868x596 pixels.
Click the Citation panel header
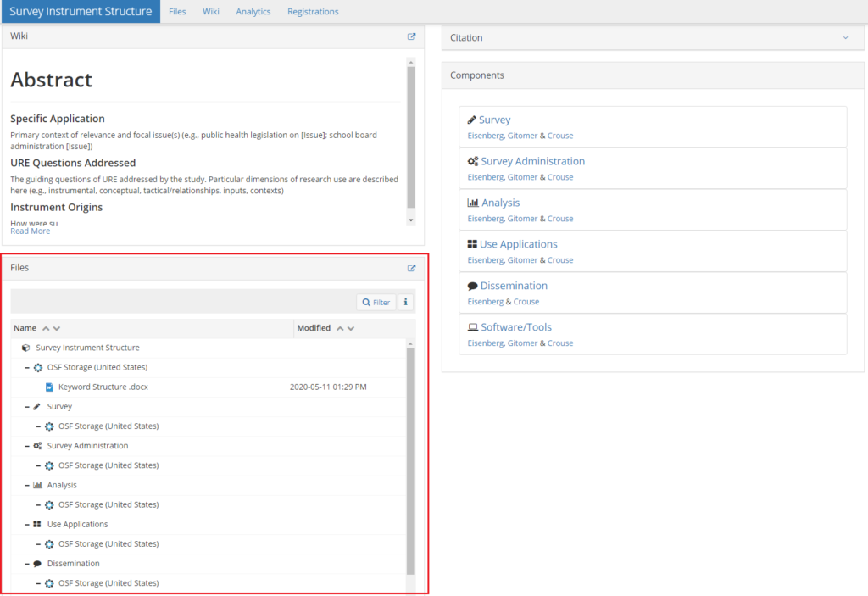653,37
